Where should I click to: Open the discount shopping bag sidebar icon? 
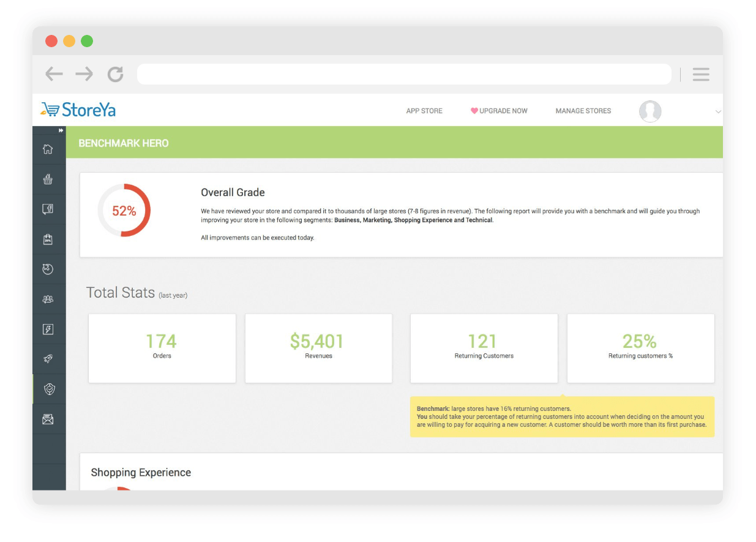coord(48,239)
